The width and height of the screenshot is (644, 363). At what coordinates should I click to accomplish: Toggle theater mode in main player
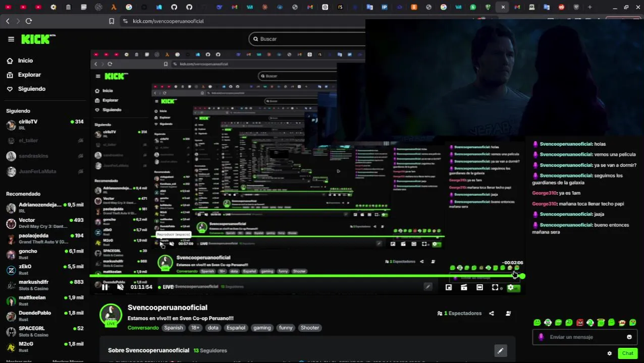[479, 287]
